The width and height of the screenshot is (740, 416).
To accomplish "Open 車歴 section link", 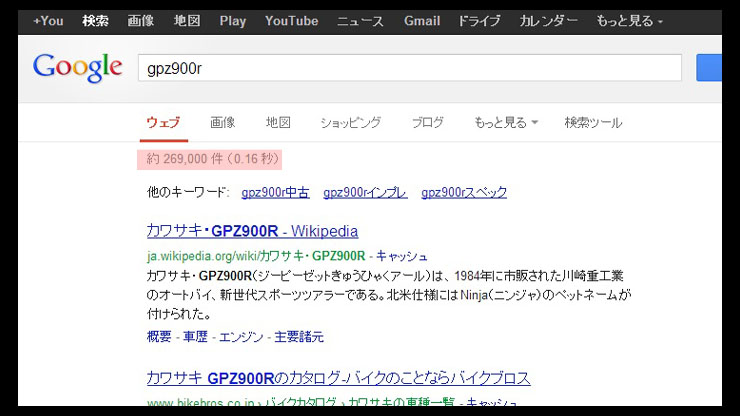I will click(x=195, y=337).
